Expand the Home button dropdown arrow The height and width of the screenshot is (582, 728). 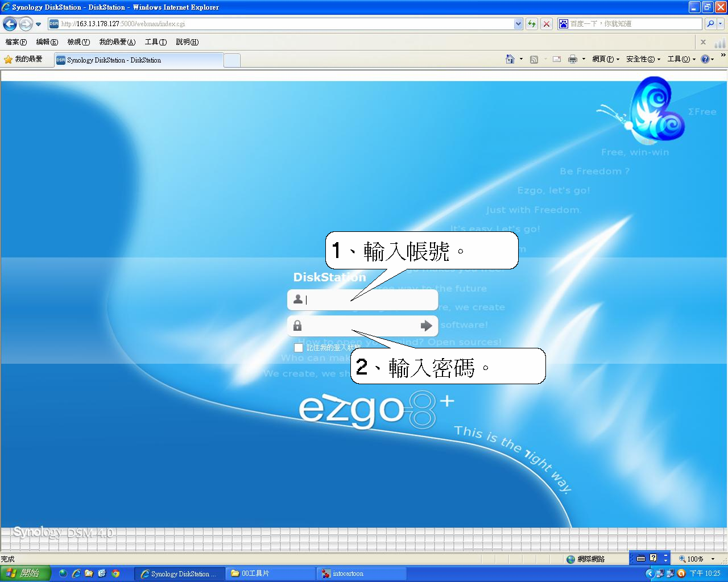521,59
